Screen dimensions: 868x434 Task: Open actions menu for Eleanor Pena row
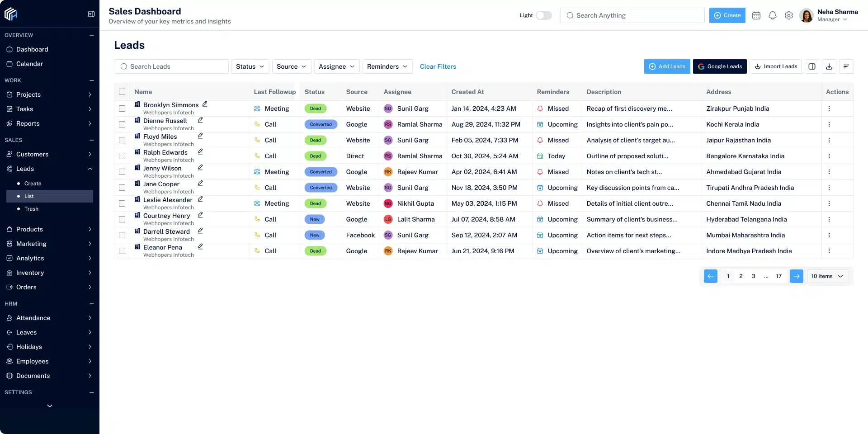point(829,251)
